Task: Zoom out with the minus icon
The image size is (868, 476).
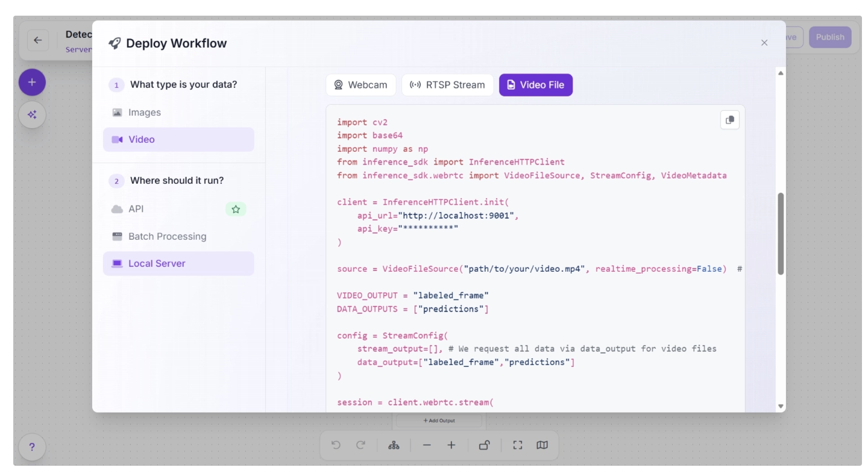Action: pyautogui.click(x=427, y=445)
